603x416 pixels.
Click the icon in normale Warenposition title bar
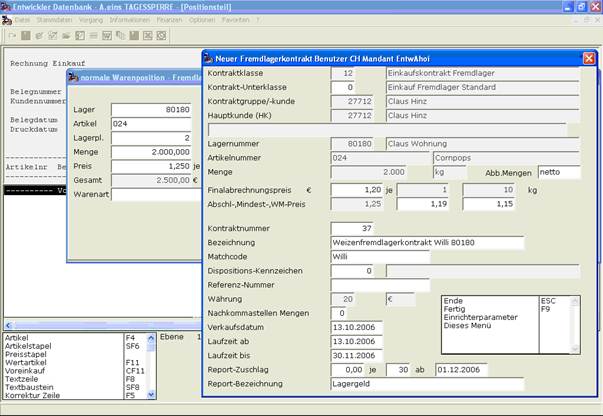(x=73, y=77)
